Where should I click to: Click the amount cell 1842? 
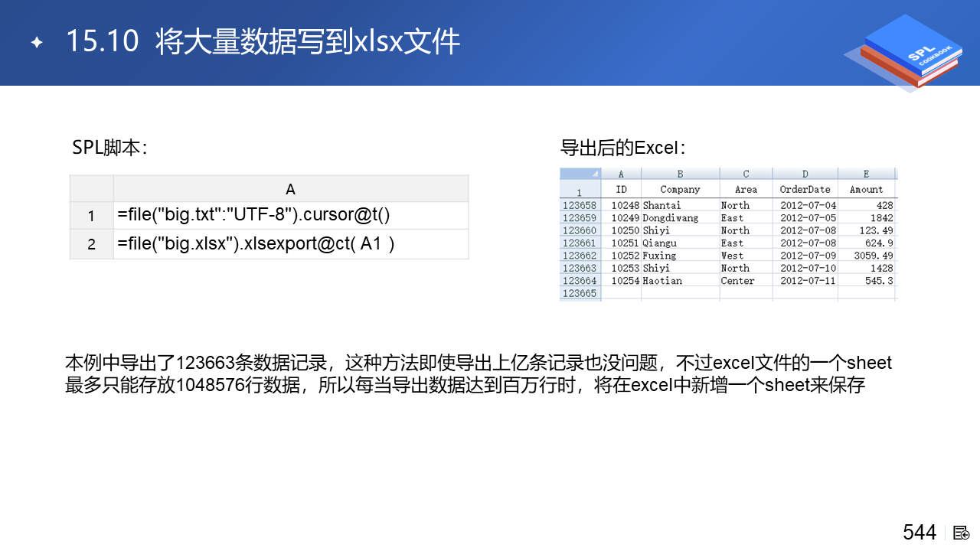pyautogui.click(x=867, y=218)
